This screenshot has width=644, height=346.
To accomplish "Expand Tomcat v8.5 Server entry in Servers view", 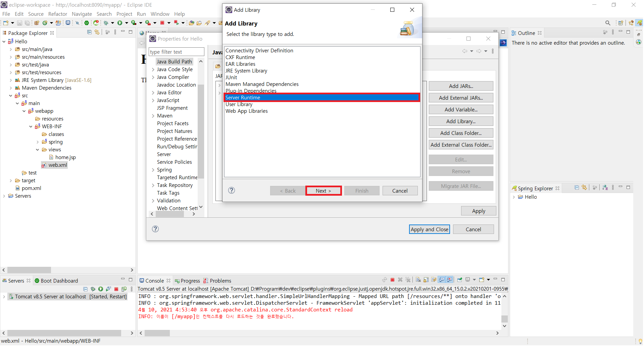I will tap(4, 297).
